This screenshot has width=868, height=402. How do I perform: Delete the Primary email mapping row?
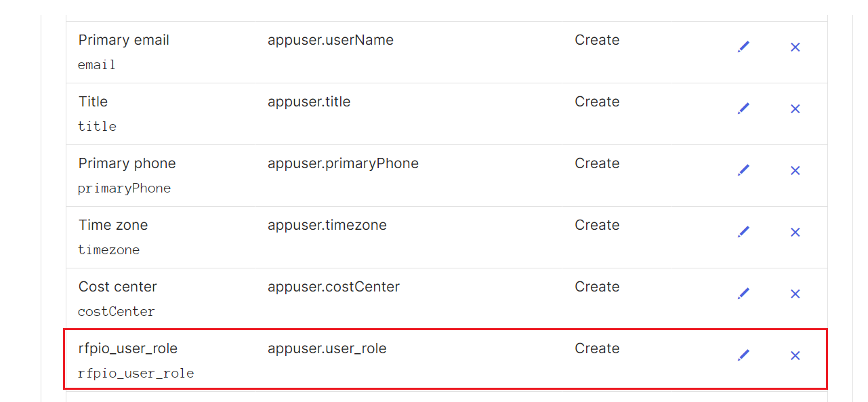[795, 47]
